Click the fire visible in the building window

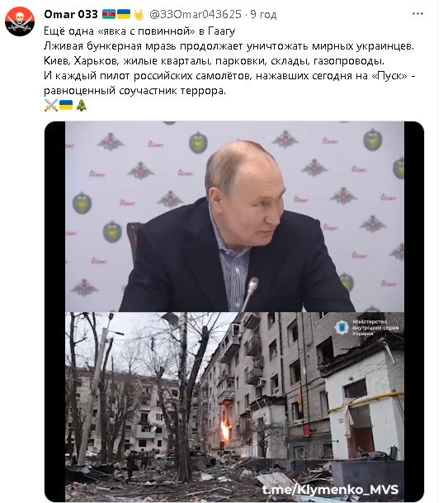click(225, 431)
